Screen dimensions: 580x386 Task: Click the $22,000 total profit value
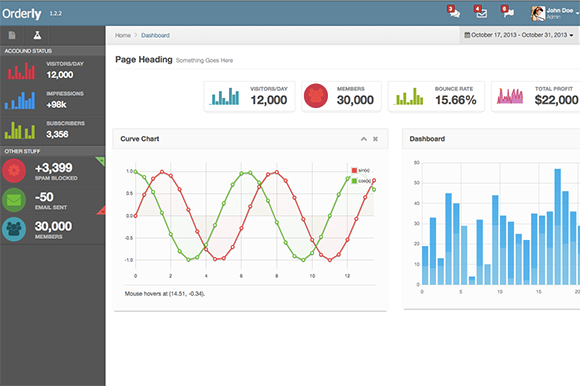tap(556, 100)
